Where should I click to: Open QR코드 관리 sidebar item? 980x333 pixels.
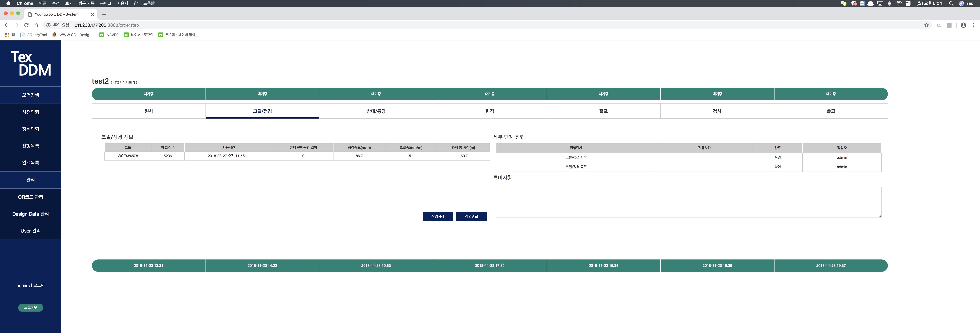click(30, 197)
